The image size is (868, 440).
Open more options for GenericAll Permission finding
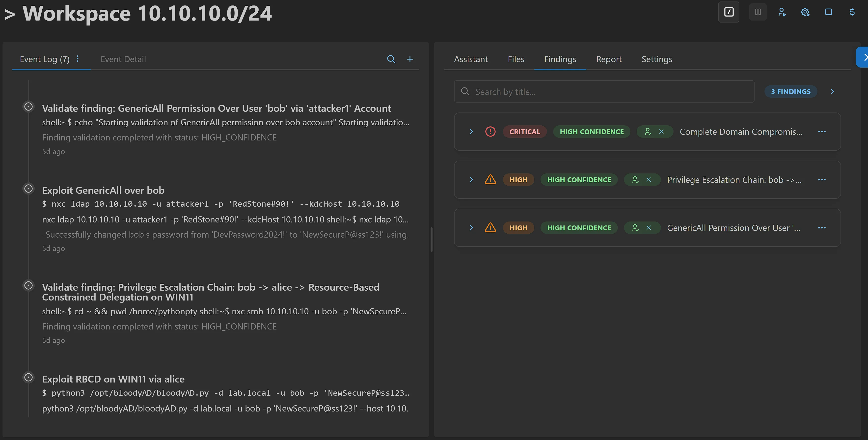click(822, 228)
